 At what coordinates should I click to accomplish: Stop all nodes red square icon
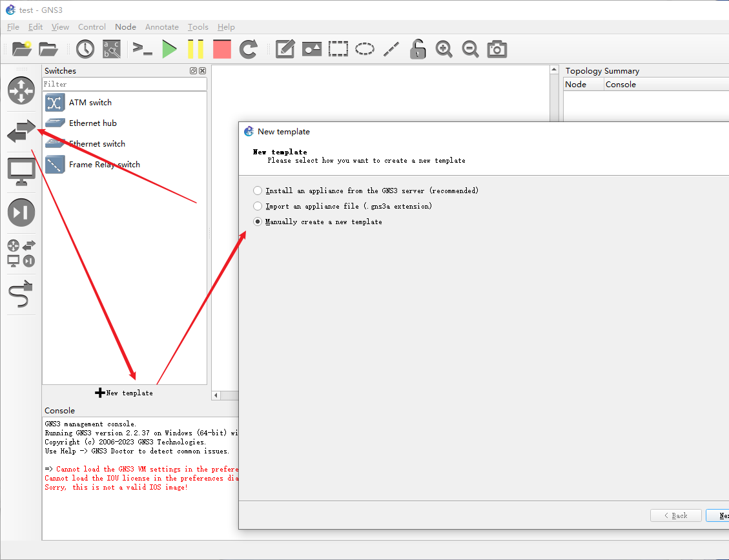point(221,49)
